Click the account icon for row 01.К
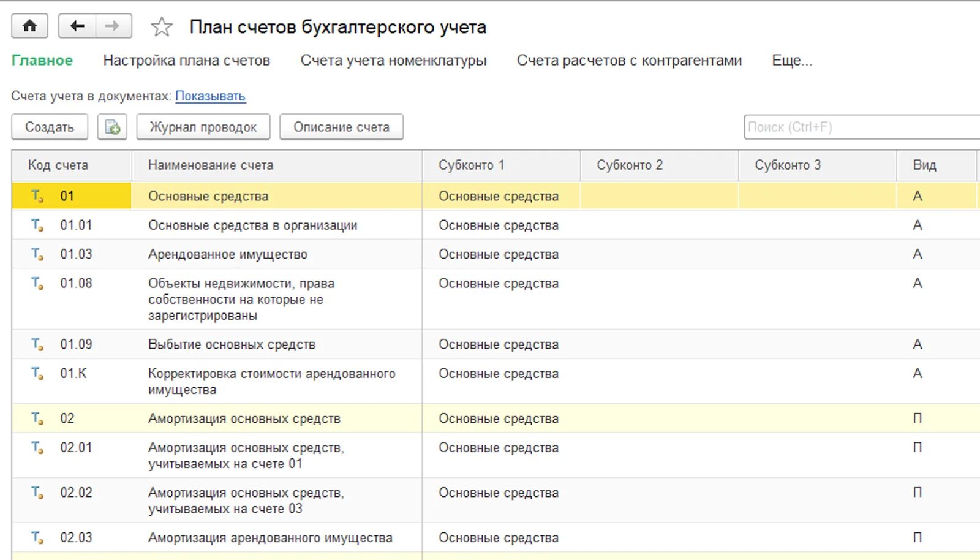The image size is (980, 560). coord(37,374)
